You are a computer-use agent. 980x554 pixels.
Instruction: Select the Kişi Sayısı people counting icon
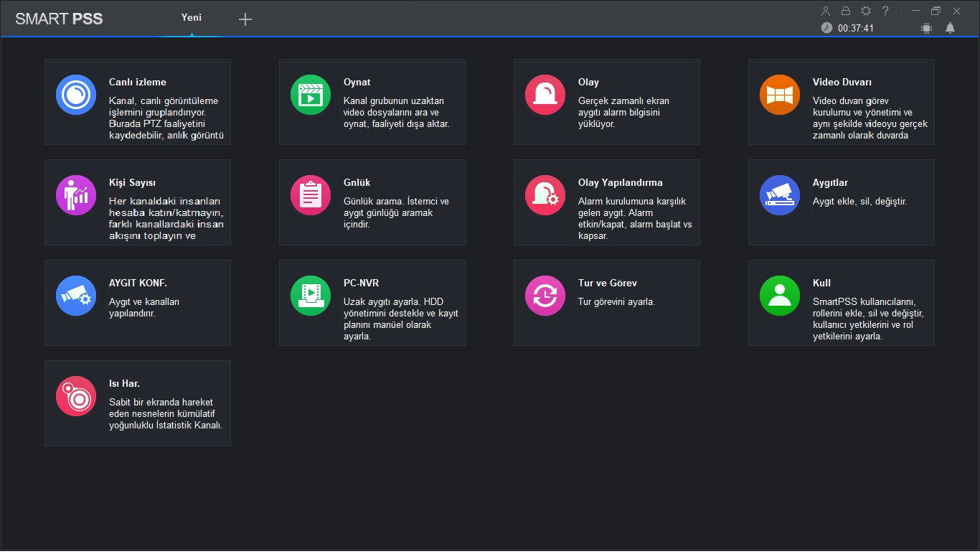pos(76,195)
